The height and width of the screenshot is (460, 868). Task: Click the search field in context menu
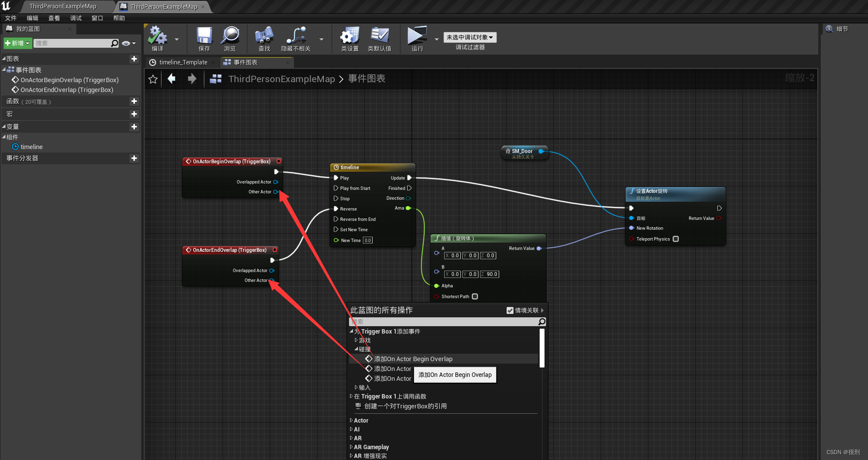(443, 322)
